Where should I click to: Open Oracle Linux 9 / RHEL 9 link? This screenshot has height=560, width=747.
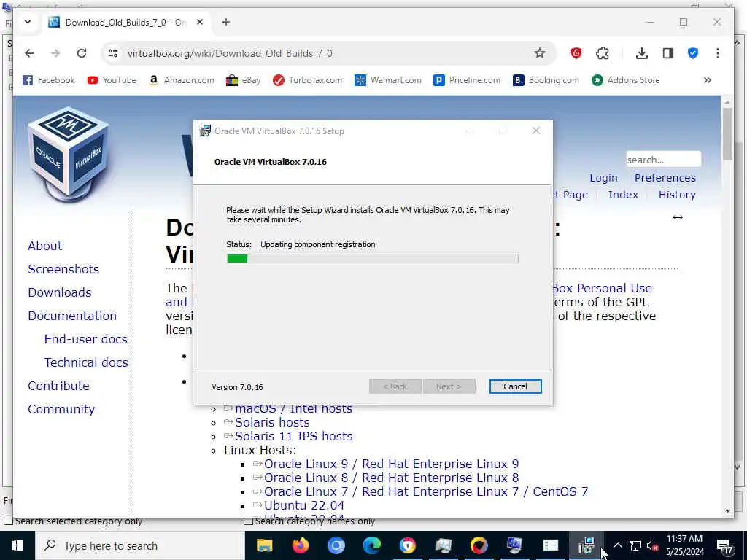point(391,464)
